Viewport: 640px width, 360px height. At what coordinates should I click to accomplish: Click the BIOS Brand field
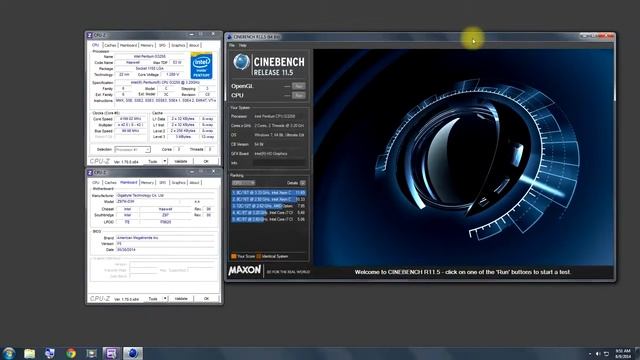pyautogui.click(x=165, y=238)
